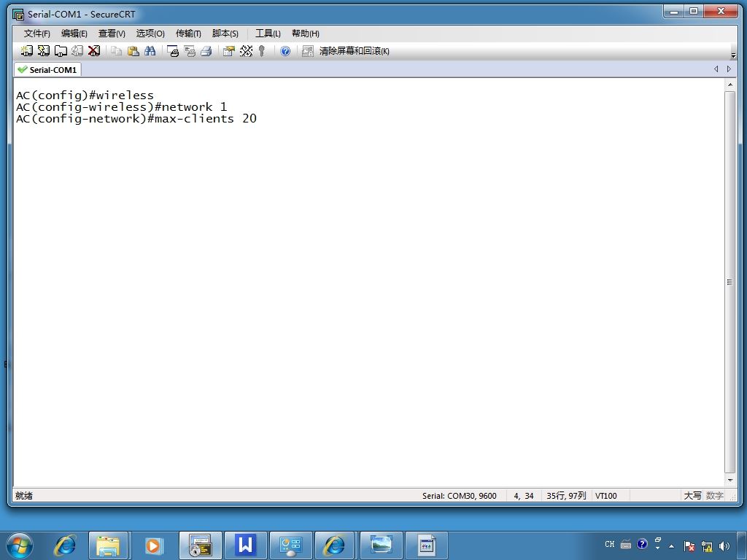Open Session Options icon in toolbar
747x560 pixels.
point(229,51)
